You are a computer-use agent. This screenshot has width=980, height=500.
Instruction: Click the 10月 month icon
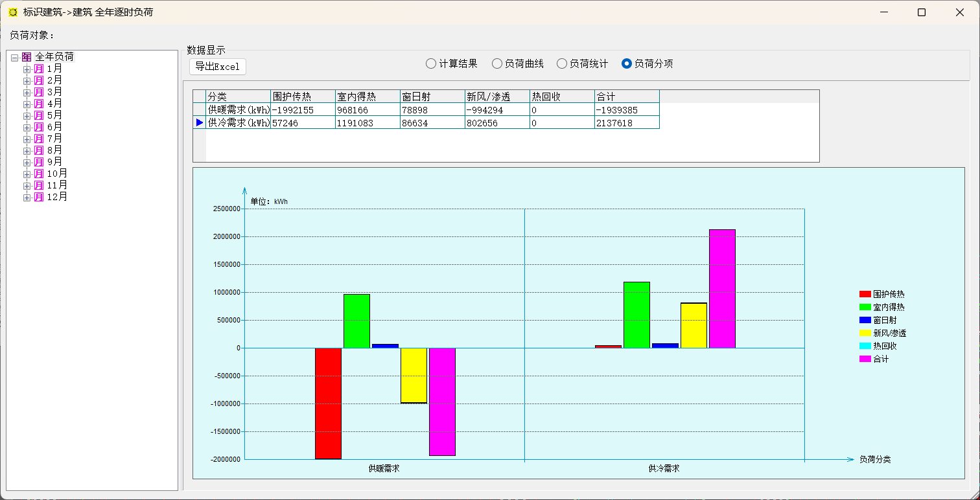(x=39, y=174)
